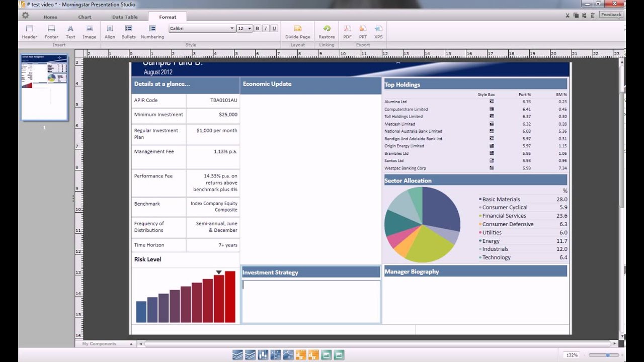Click the vertical scrollbar down arrow

(x=623, y=336)
